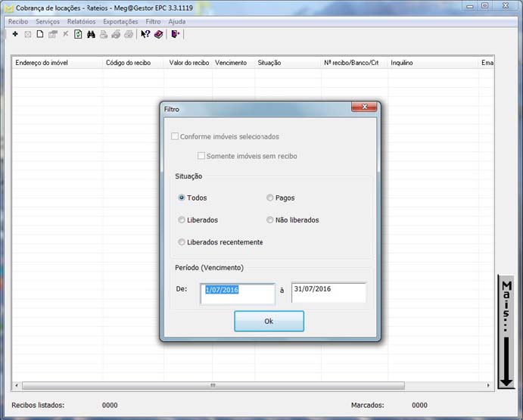Image resolution: width=523 pixels, height=420 pixels.
Task: Select the Pagos radio option
Action: [270, 198]
